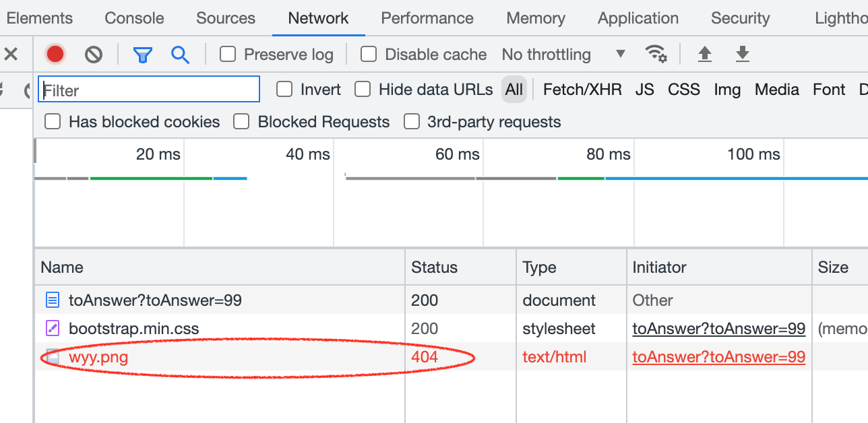Check the Disable cache option
The width and height of the screenshot is (868, 423).
point(369,54)
